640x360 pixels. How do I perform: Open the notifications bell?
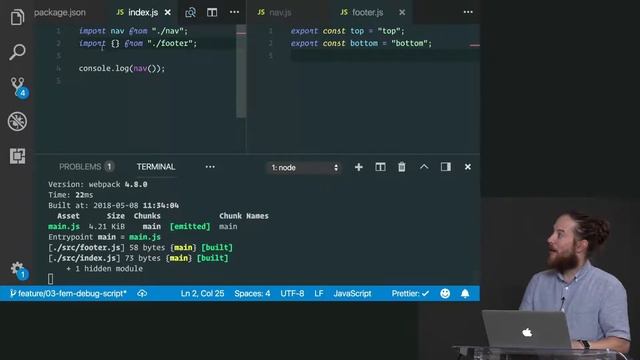465,293
